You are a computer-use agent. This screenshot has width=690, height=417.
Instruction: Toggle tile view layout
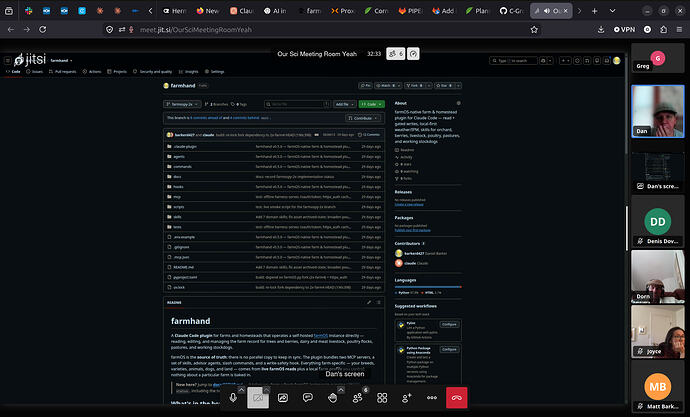382,398
